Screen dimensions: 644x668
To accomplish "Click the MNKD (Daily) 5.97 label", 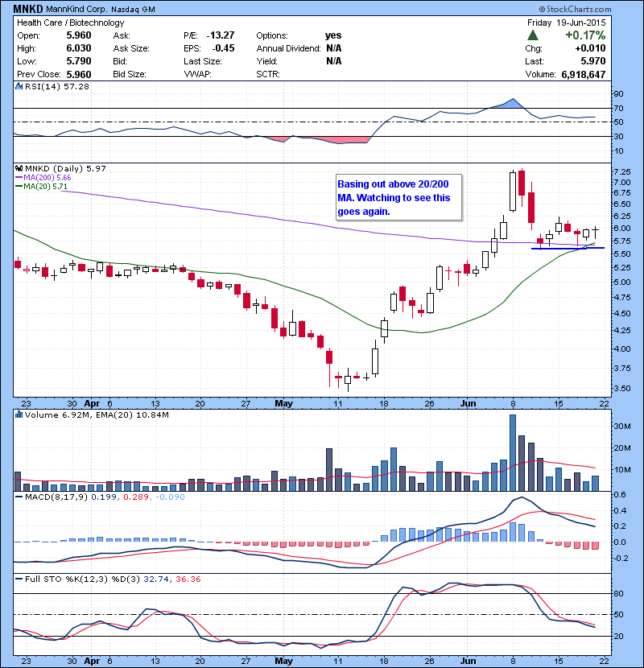I will (65, 169).
